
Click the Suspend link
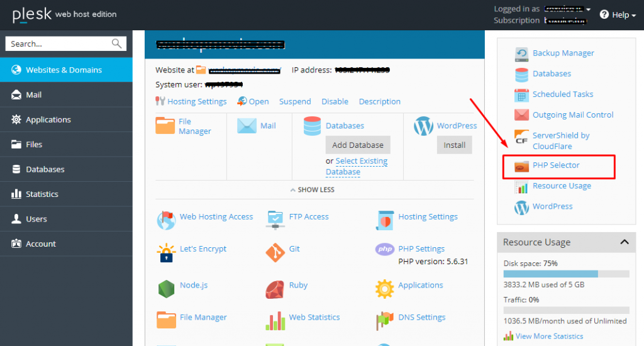pyautogui.click(x=295, y=101)
